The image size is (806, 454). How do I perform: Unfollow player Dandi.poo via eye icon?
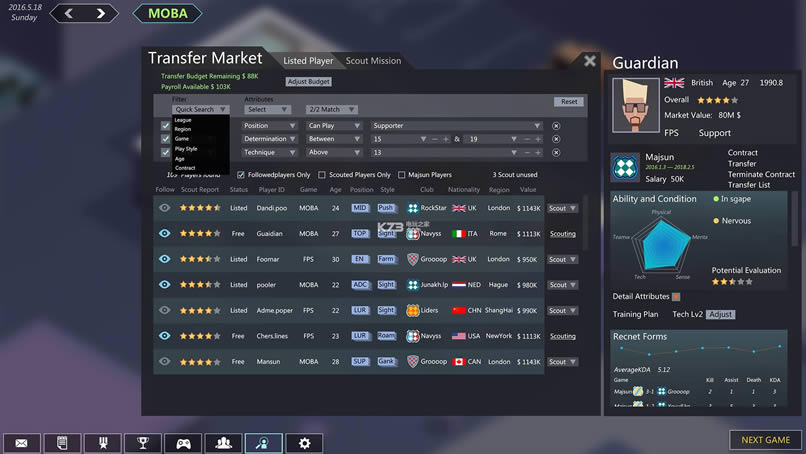coord(165,208)
